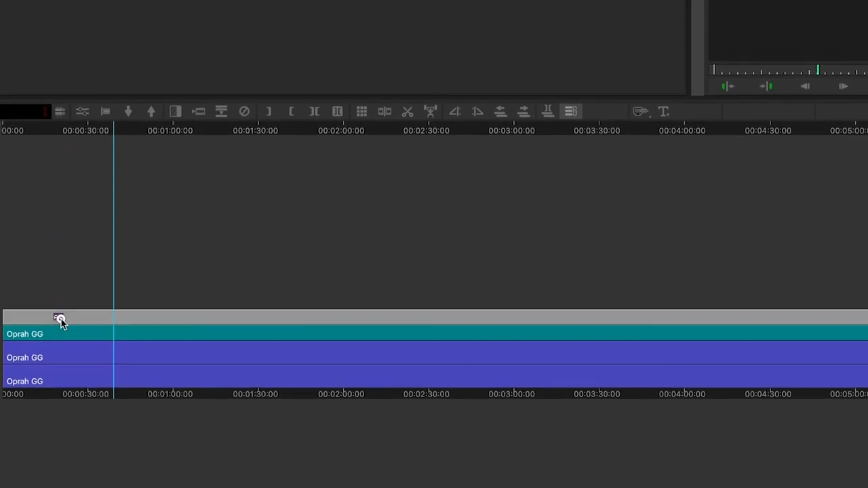Click the 00:02:00:00 timeline ruler mark

coord(340,130)
